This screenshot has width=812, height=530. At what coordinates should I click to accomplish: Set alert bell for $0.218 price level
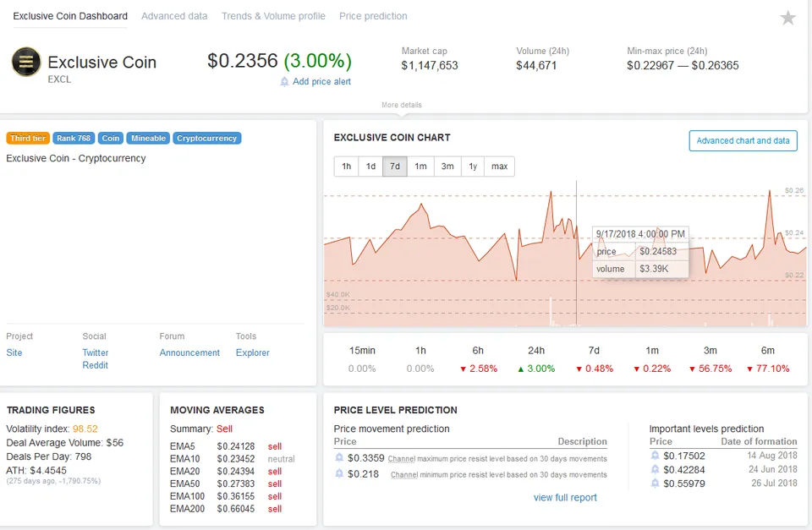pyautogui.click(x=339, y=473)
